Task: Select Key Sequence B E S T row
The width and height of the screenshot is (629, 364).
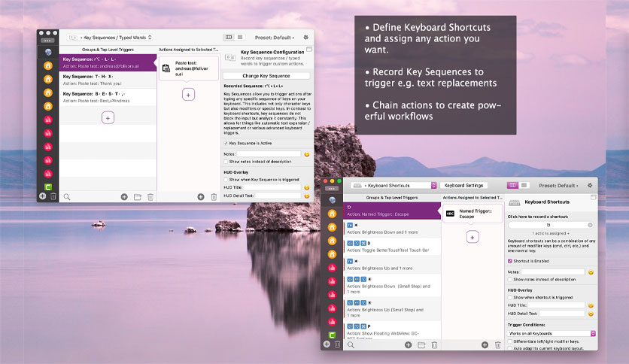Action: coord(108,97)
